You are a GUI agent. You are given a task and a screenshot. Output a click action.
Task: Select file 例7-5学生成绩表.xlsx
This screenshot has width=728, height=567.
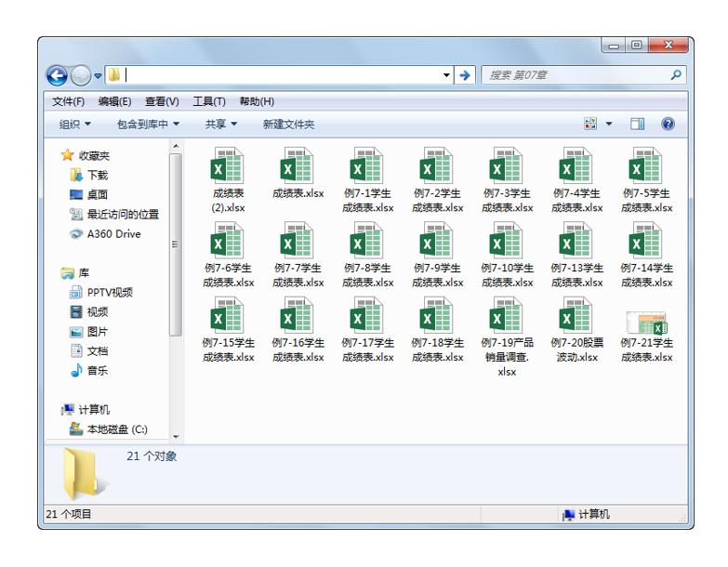(x=646, y=180)
